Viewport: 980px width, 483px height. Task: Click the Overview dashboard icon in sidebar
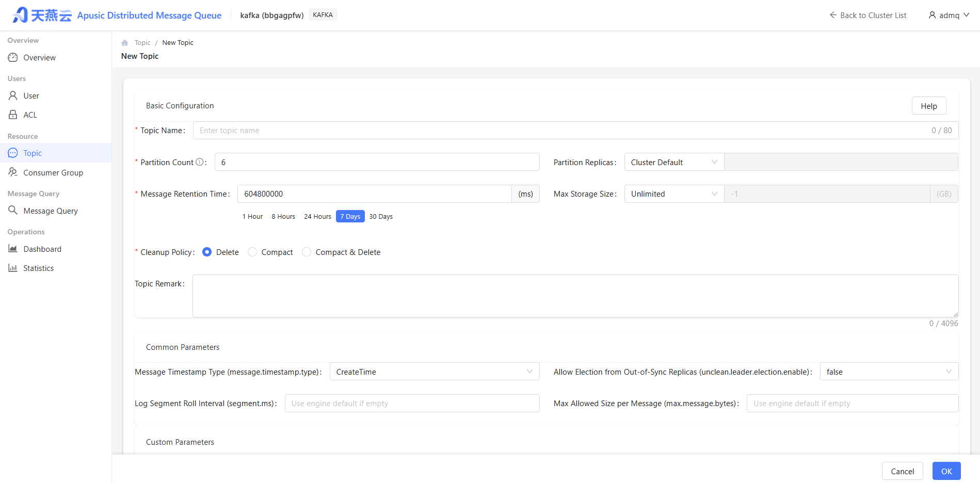(13, 57)
